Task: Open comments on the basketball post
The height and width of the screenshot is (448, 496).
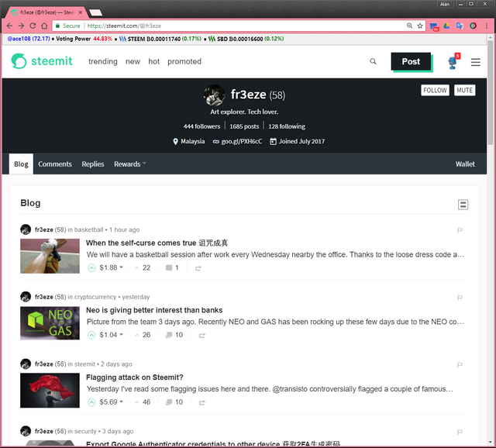Action: (172, 267)
